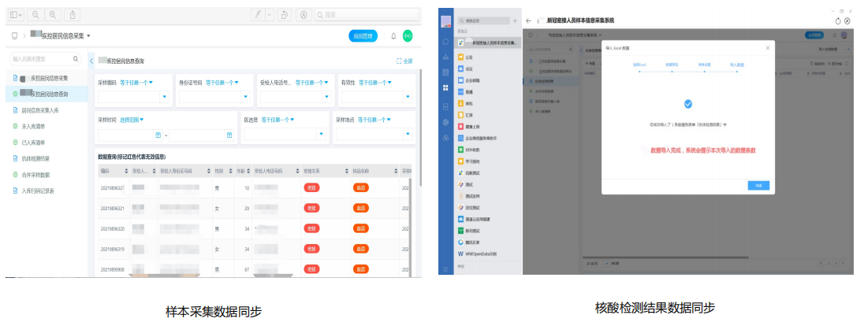Click the share icon in the top toolbar

73,15
